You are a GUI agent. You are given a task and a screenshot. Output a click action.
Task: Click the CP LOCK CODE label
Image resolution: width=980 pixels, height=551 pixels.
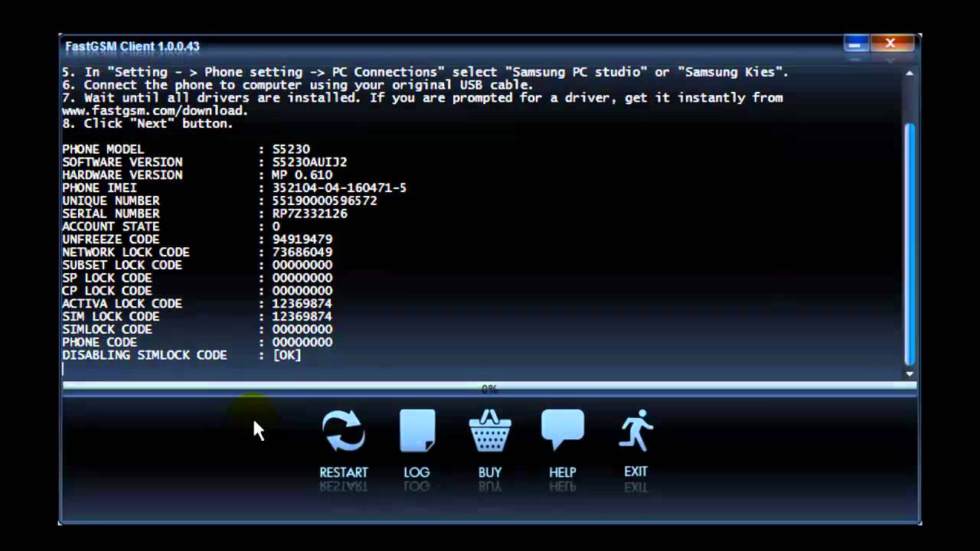tap(107, 291)
